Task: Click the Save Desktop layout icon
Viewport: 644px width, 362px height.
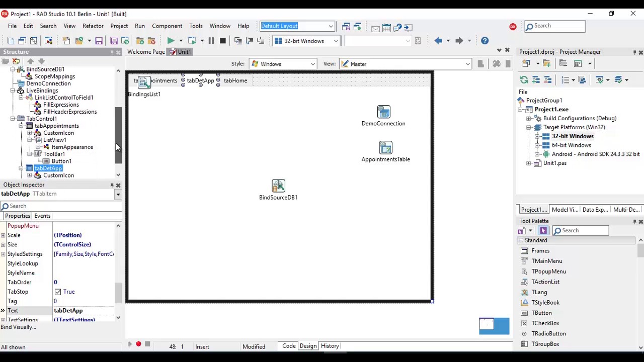Action: (346, 27)
